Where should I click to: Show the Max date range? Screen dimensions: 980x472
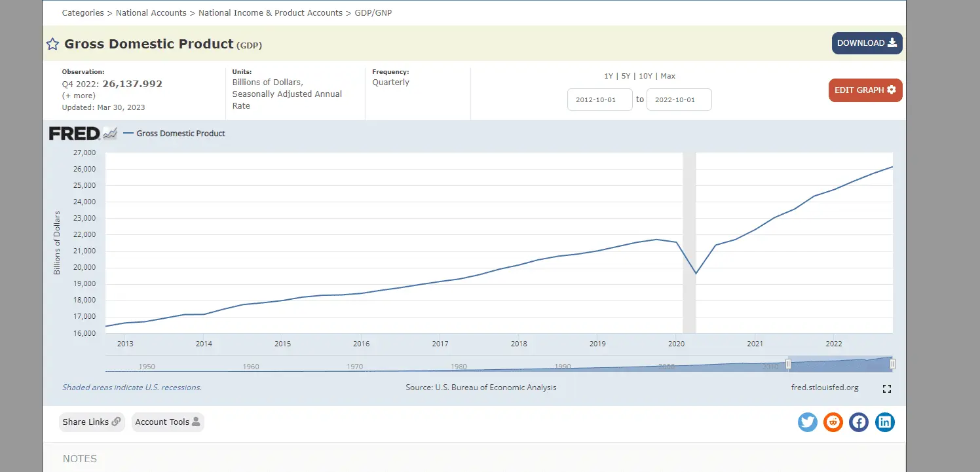click(668, 76)
